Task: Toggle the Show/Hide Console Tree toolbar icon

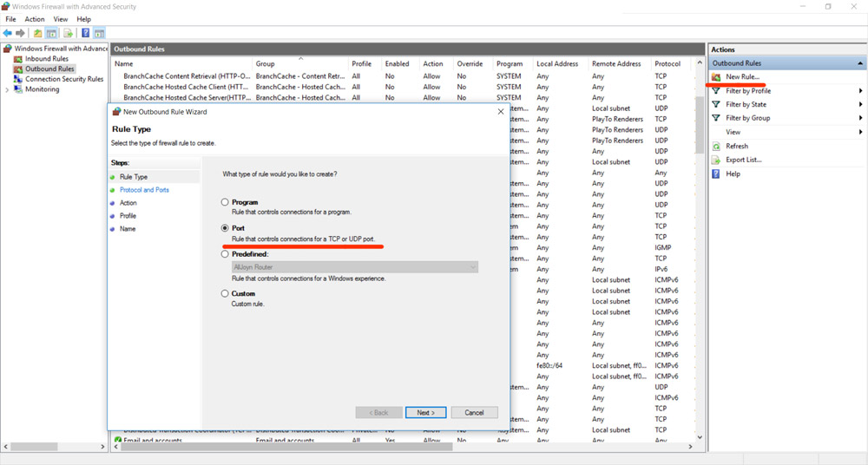Action: tap(51, 33)
